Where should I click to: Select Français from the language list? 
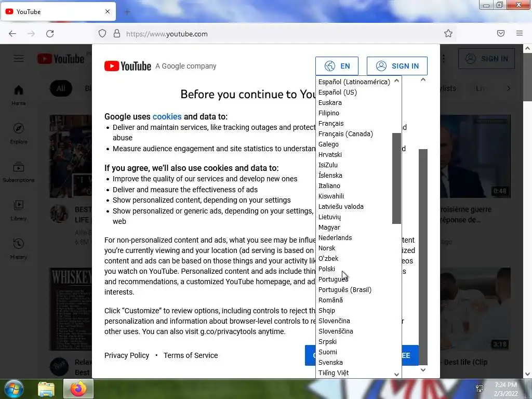[x=354, y=124]
